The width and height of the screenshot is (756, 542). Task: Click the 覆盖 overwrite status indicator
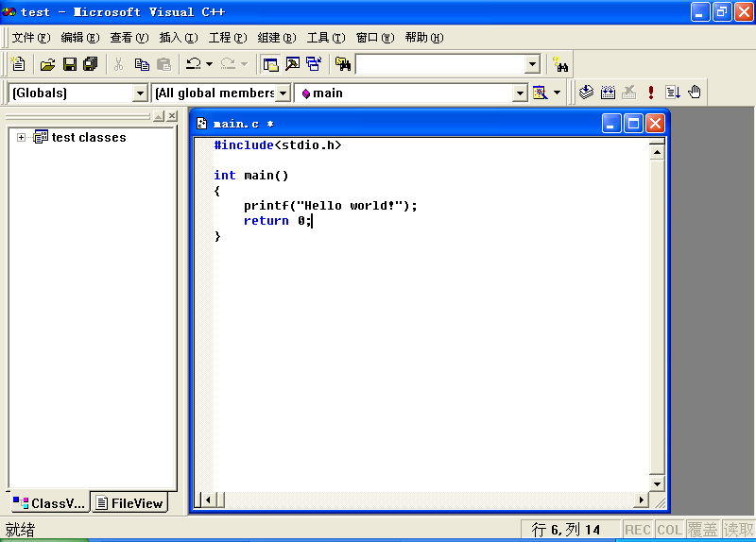[702, 530]
